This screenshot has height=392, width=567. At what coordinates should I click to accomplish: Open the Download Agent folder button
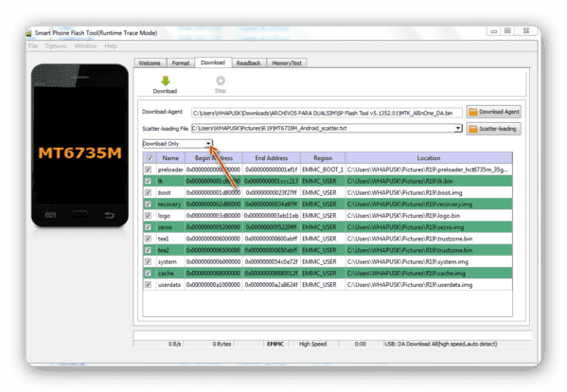coord(493,112)
